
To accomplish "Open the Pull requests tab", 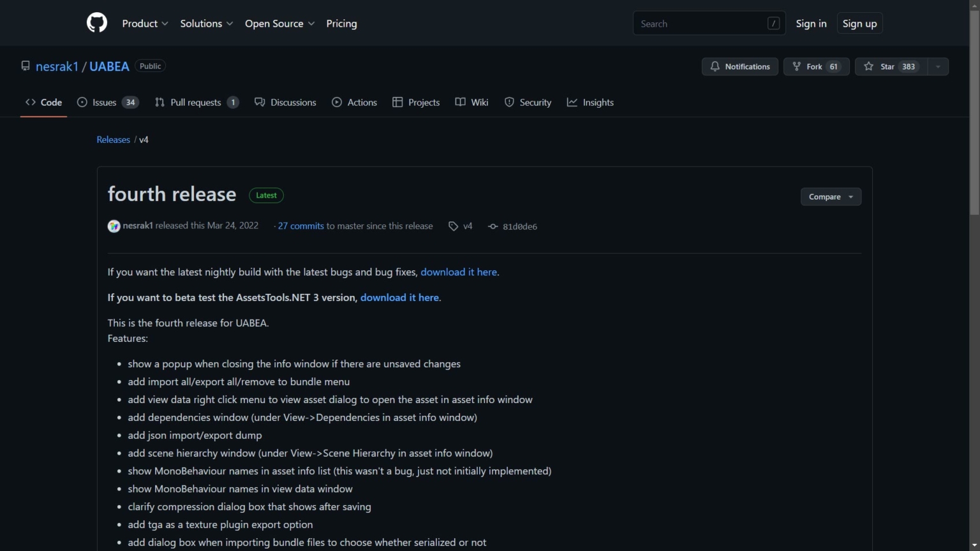I will 197,102.
